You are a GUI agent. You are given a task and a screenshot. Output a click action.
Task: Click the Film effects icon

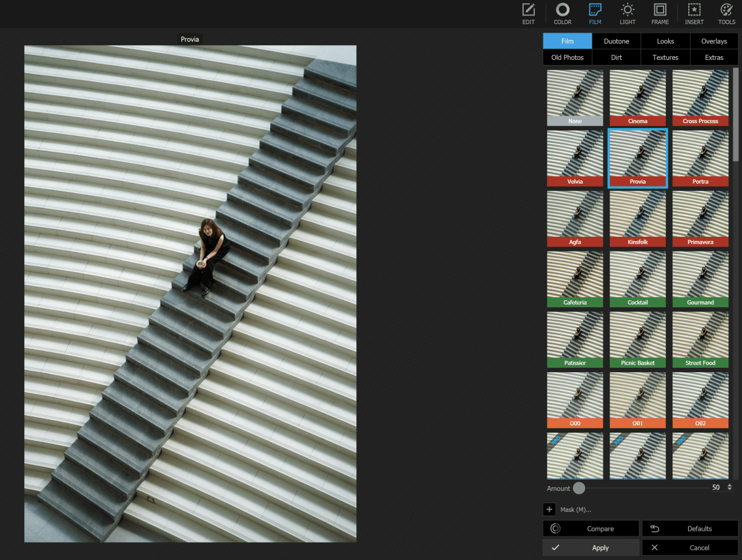(595, 14)
